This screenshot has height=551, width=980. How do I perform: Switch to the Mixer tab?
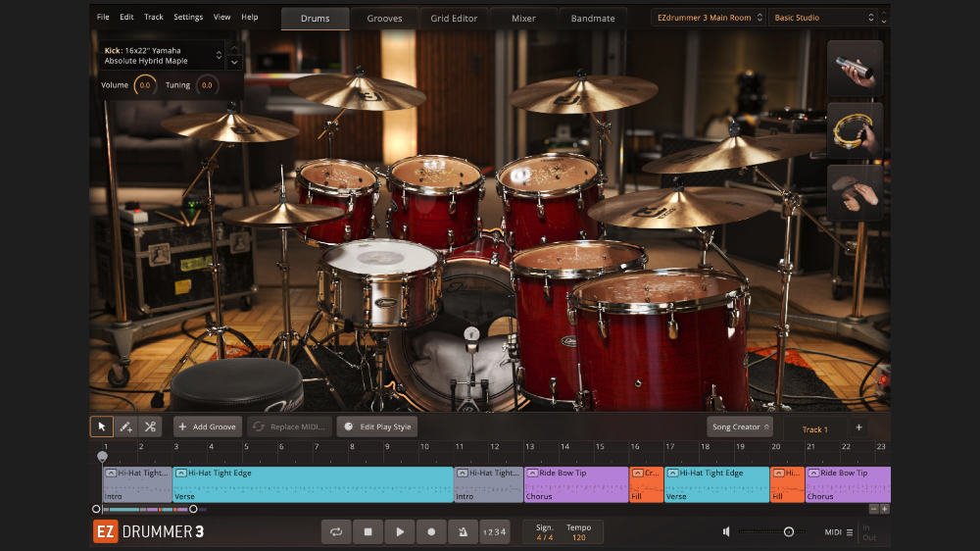click(523, 18)
